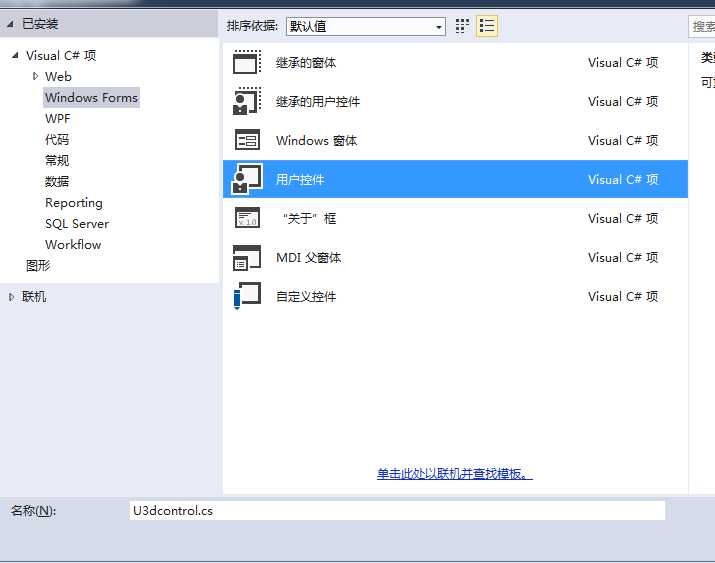Screen dimensions: 715x563
Task: Select the WPF category
Action: pos(58,118)
